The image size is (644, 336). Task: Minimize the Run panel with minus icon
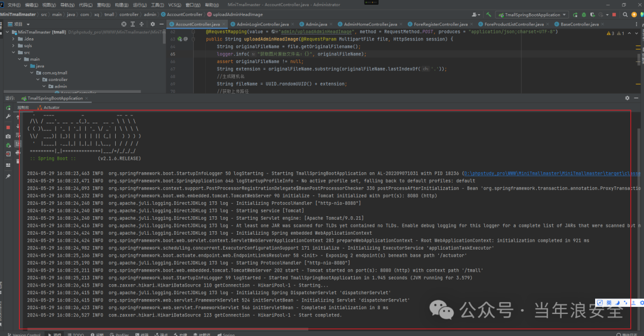(636, 98)
